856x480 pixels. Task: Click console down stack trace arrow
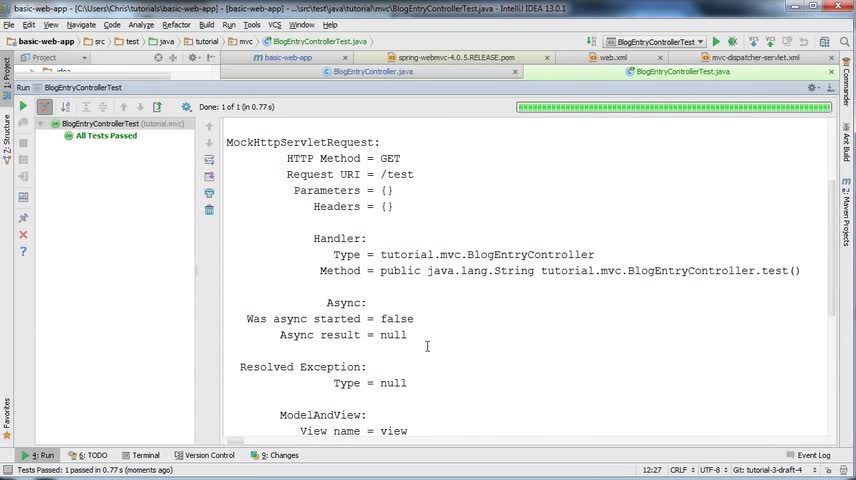209,143
